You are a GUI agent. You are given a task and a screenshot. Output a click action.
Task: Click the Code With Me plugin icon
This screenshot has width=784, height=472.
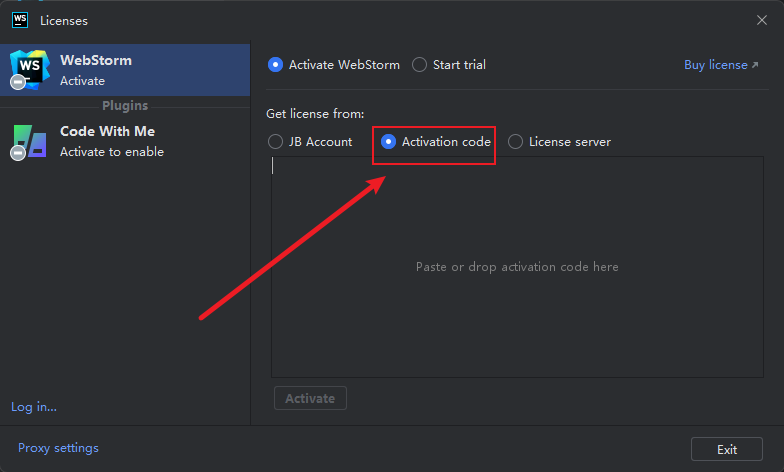(30, 141)
